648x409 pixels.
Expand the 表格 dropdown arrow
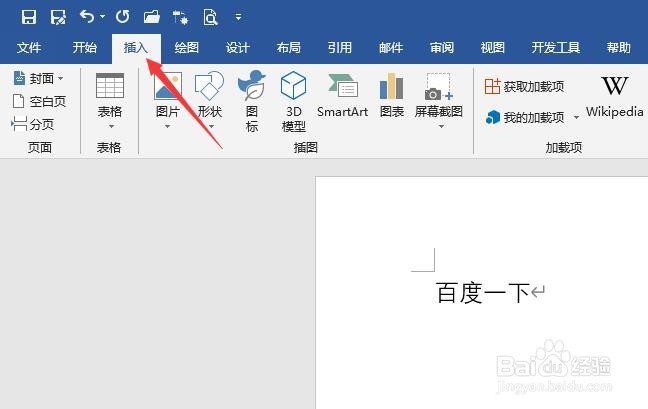click(x=111, y=126)
